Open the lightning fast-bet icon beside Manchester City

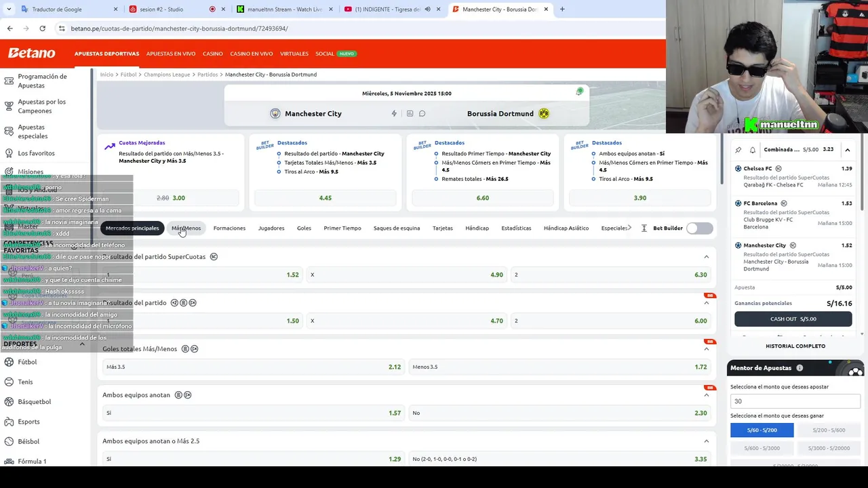394,113
